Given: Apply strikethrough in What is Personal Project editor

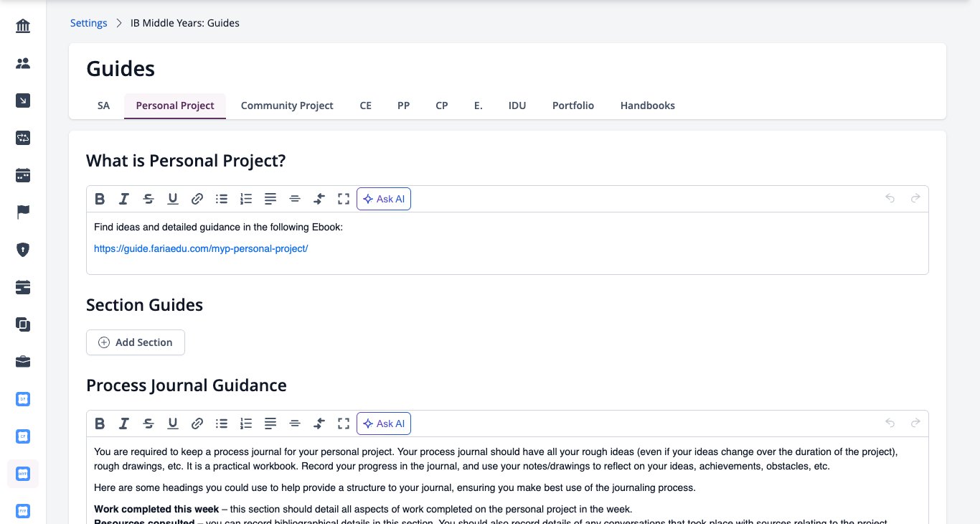Looking at the screenshot, I should 149,199.
